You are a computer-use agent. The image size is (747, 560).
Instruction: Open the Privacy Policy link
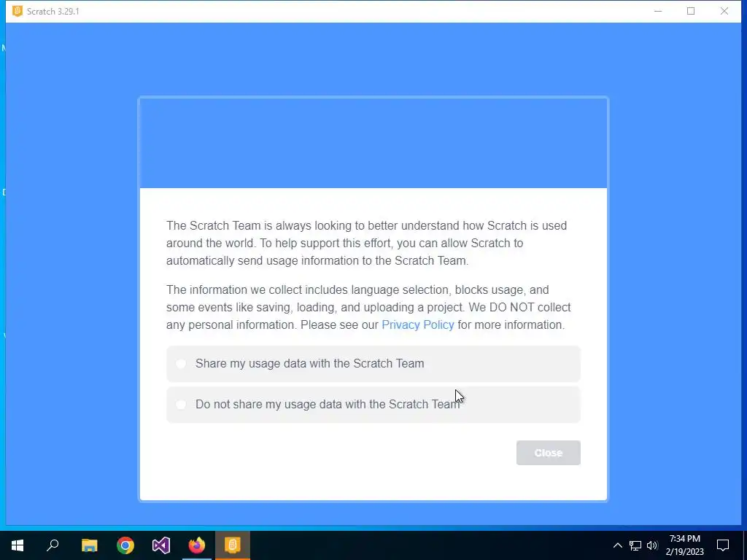418,324
